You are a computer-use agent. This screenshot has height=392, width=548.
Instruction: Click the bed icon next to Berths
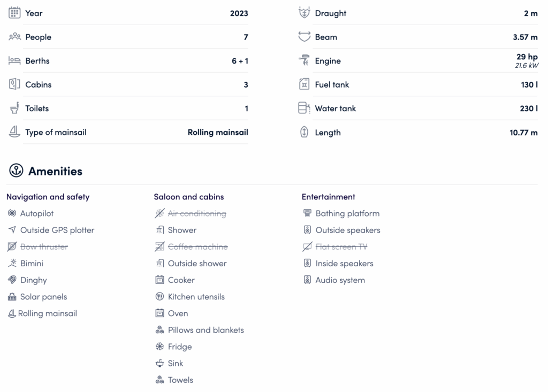pyautogui.click(x=14, y=61)
